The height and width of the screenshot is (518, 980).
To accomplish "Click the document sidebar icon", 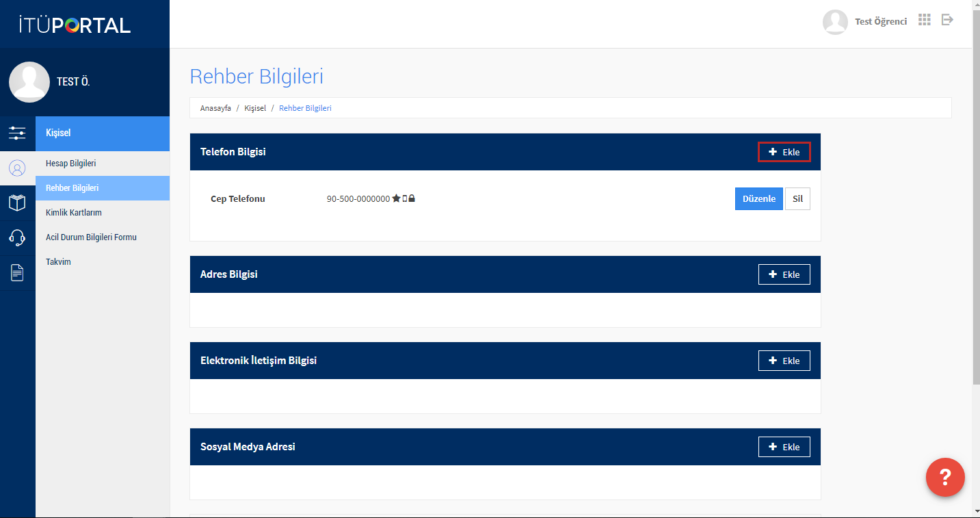I will tap(17, 273).
